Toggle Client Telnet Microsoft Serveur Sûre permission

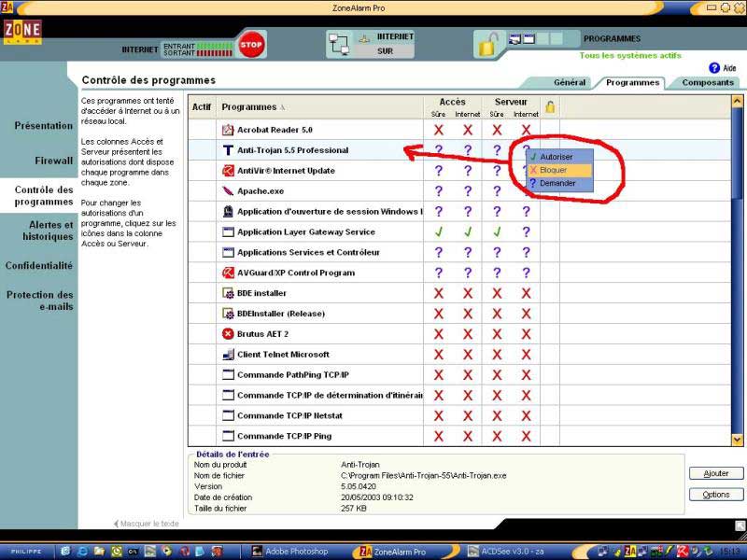pyautogui.click(x=497, y=355)
